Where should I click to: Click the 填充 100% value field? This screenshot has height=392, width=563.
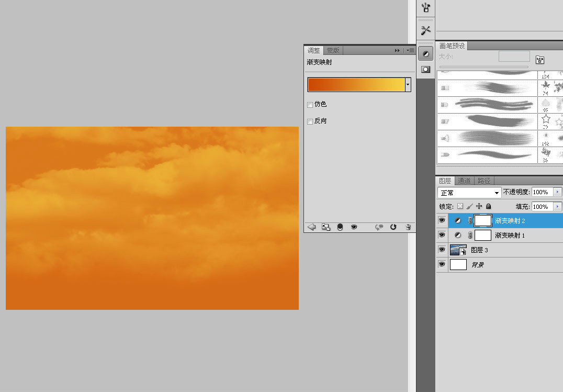542,207
